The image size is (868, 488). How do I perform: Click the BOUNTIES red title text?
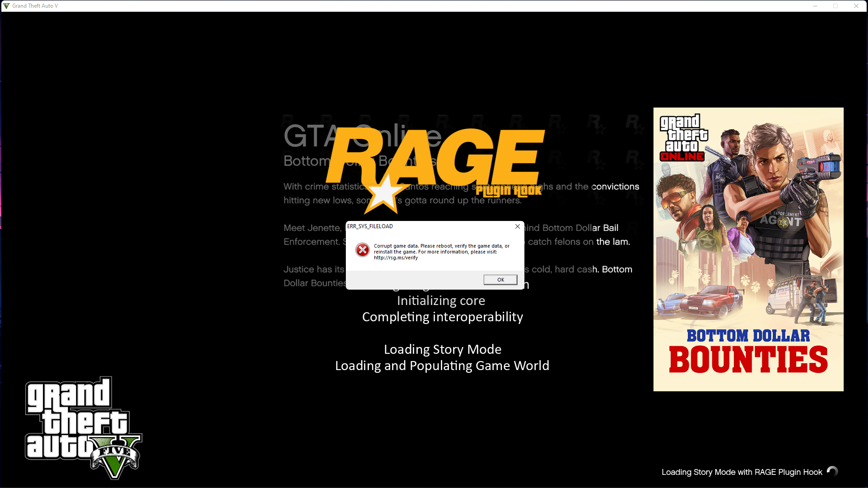tap(748, 360)
